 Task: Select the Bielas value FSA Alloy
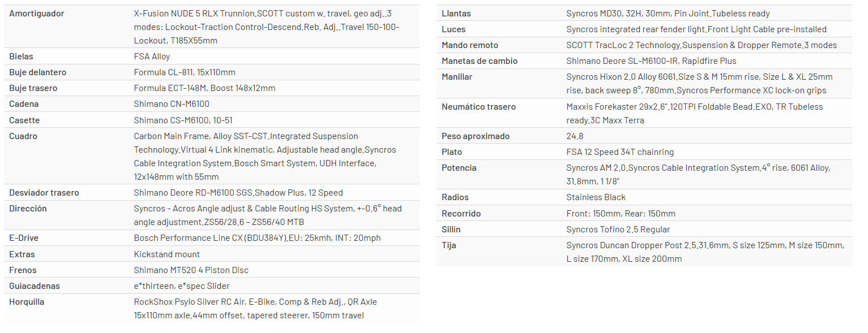(x=152, y=57)
